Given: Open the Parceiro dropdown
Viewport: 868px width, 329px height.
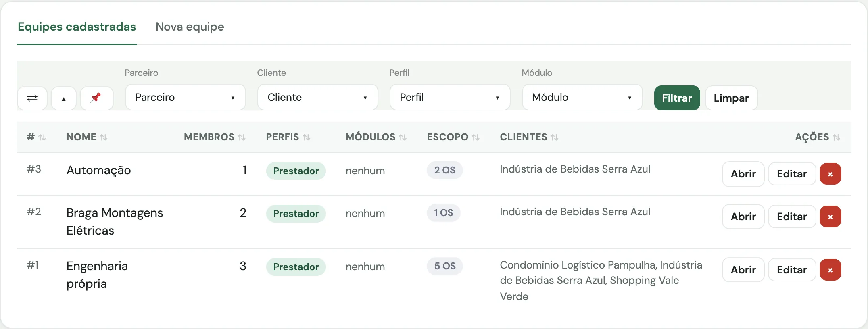Looking at the screenshot, I should (x=186, y=97).
